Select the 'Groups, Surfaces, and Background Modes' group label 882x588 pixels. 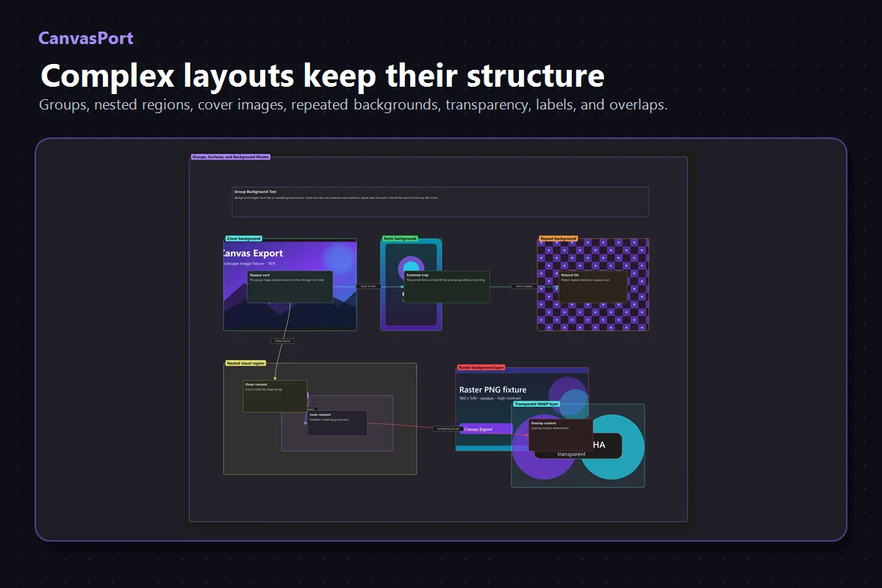[x=231, y=157]
